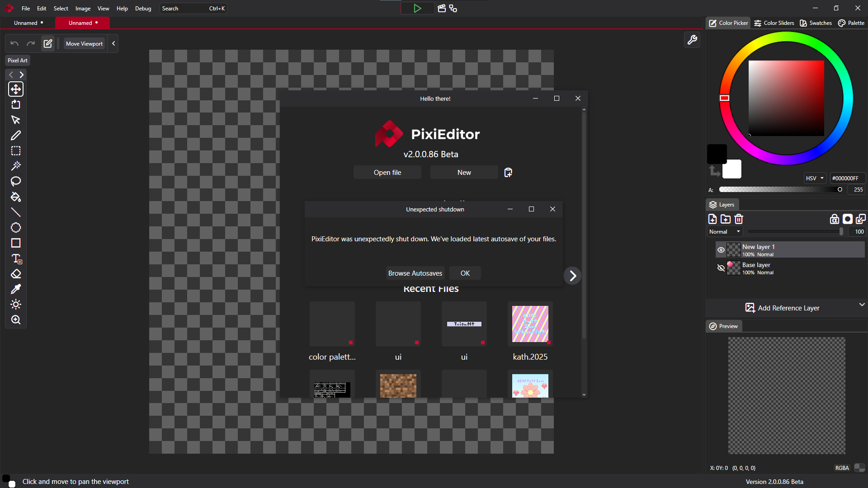868x488 pixels.
Task: Show the hidden Base layer
Action: tap(721, 268)
